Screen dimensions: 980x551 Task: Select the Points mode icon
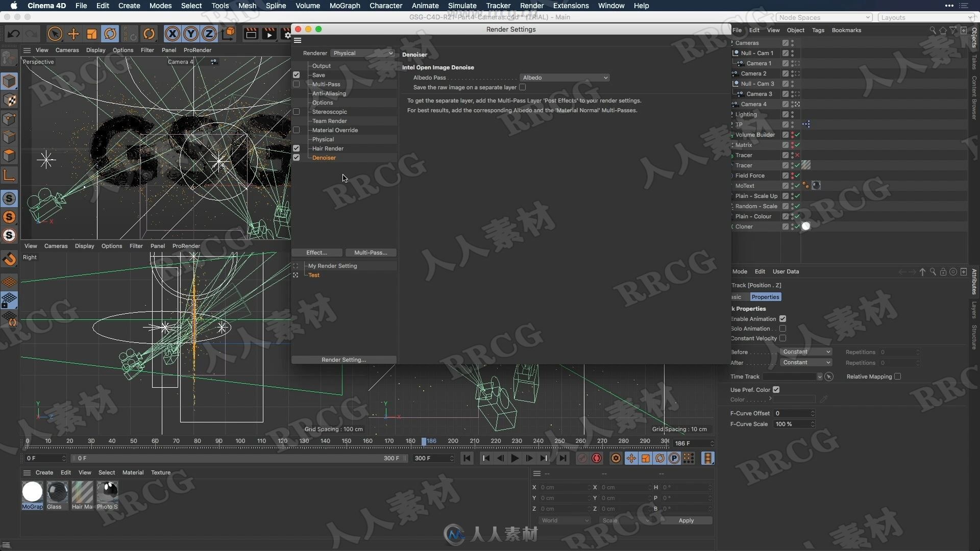pyautogui.click(x=9, y=119)
